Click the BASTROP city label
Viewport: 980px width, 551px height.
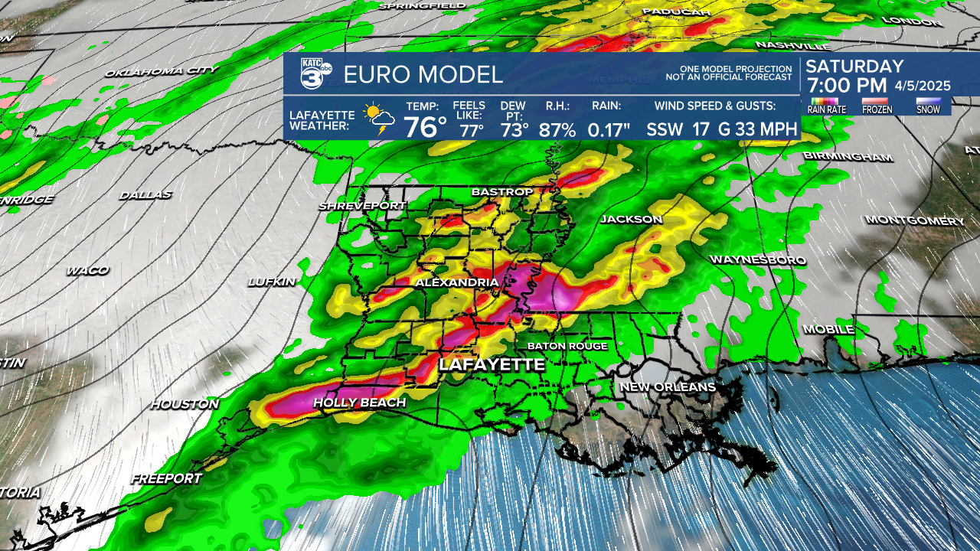tap(502, 191)
